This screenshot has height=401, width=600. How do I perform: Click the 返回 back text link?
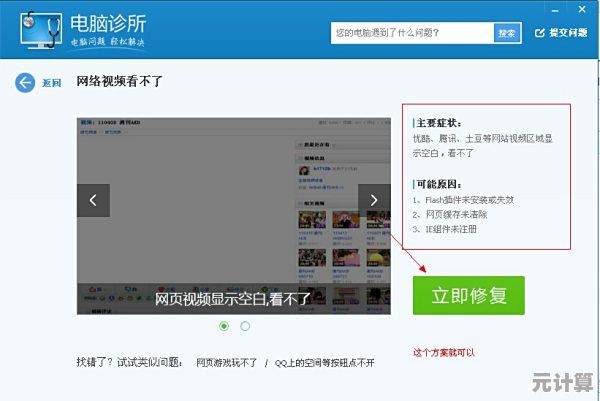pos(52,83)
